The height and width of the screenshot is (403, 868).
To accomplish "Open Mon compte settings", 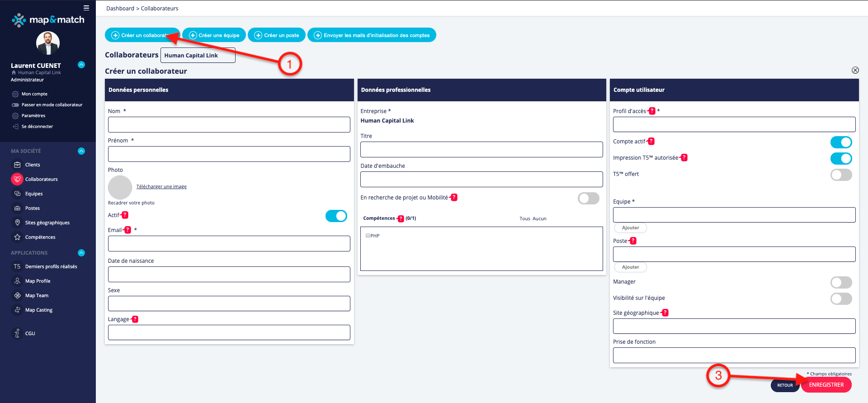I will [34, 94].
